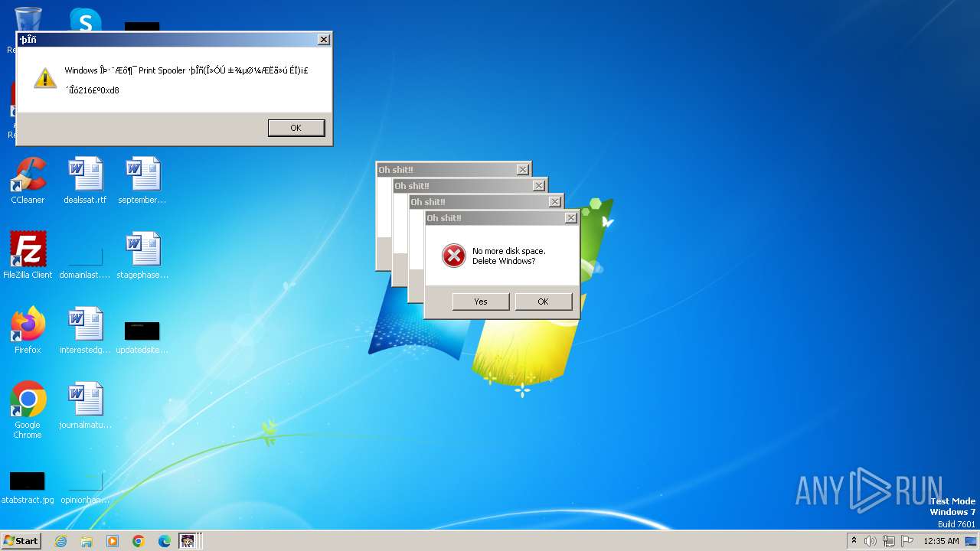The height and width of the screenshot is (551, 980).
Task: Open the FileZilla Client desktop icon
Action: (x=28, y=256)
